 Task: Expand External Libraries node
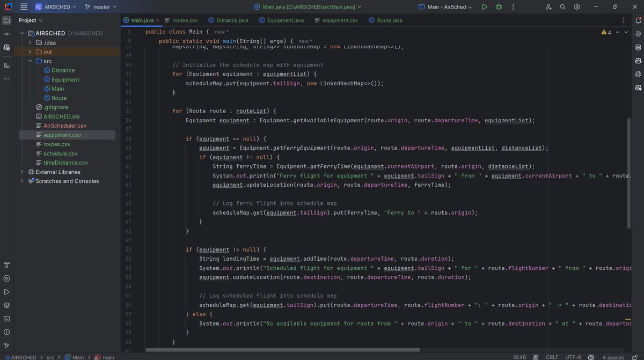point(22,172)
